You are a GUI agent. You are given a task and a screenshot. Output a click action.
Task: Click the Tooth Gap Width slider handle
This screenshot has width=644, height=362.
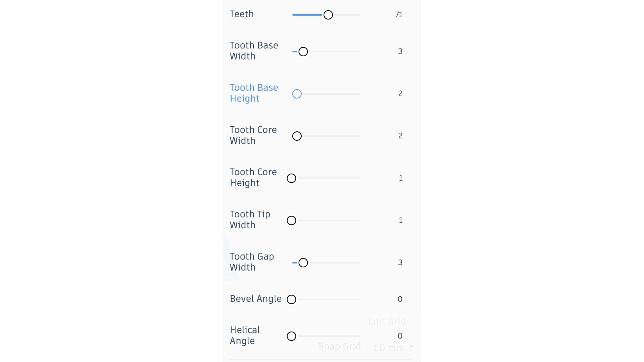click(x=303, y=263)
